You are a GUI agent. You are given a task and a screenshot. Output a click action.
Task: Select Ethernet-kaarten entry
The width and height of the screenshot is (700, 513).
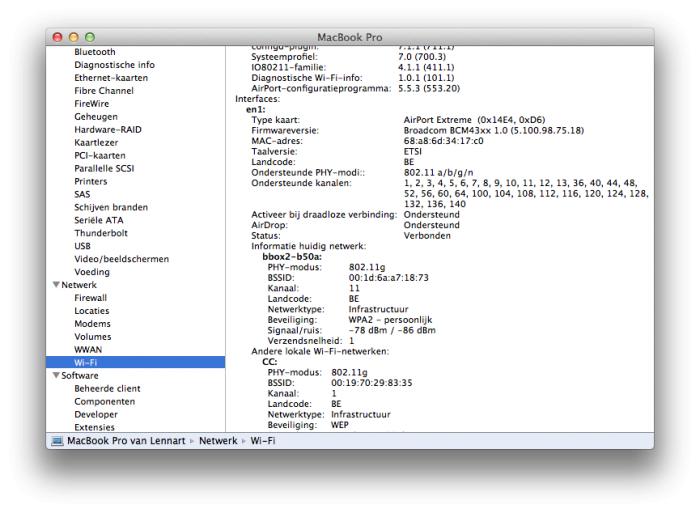(x=111, y=78)
